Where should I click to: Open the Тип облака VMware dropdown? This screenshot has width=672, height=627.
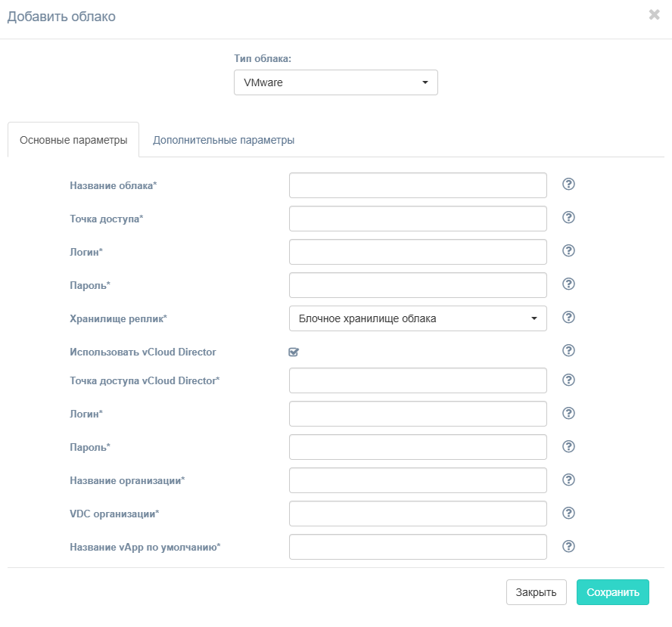tap(335, 82)
